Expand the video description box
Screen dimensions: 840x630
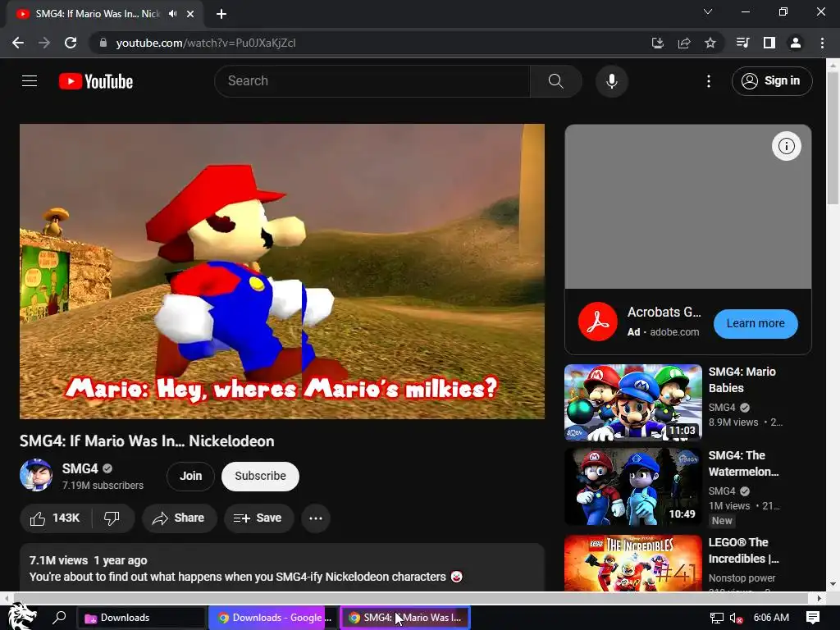[282, 568]
